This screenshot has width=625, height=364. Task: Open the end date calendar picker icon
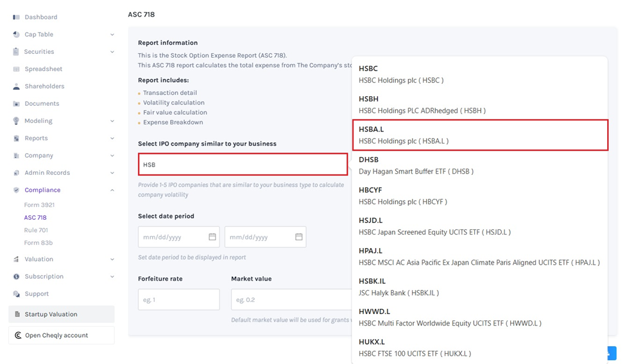tap(298, 237)
